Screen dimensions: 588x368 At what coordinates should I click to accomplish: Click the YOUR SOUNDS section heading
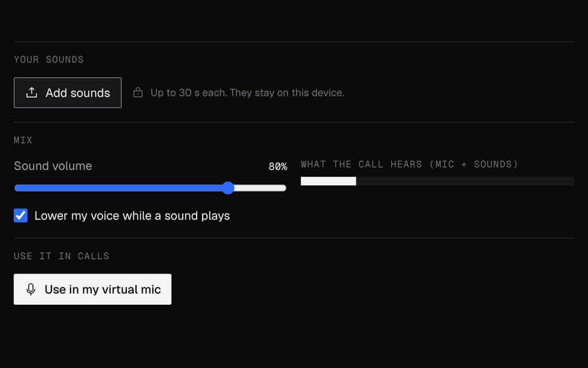(x=49, y=59)
